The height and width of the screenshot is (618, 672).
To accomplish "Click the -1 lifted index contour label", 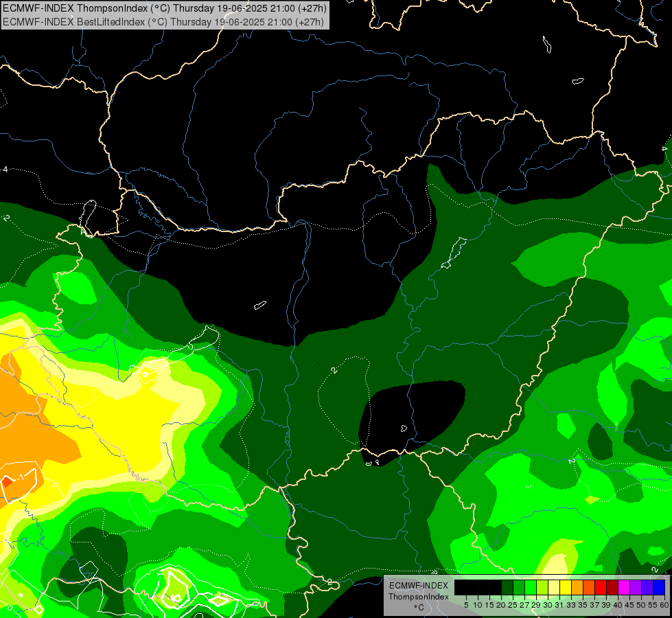I will click(x=20, y=477).
